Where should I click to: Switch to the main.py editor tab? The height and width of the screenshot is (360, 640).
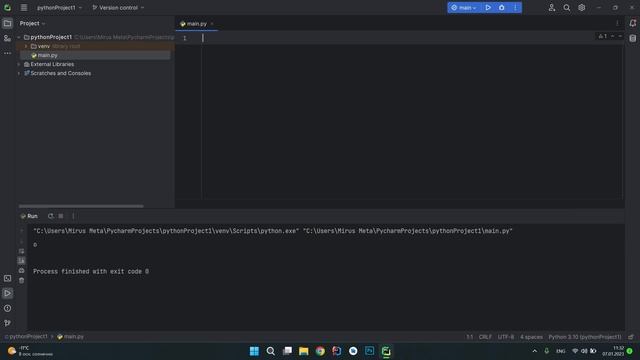[x=196, y=24]
